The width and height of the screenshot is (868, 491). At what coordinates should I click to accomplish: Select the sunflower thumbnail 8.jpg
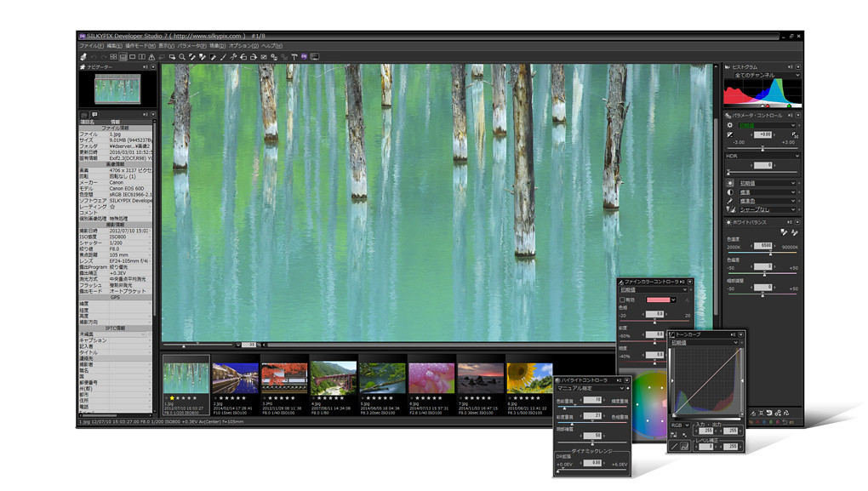528,378
